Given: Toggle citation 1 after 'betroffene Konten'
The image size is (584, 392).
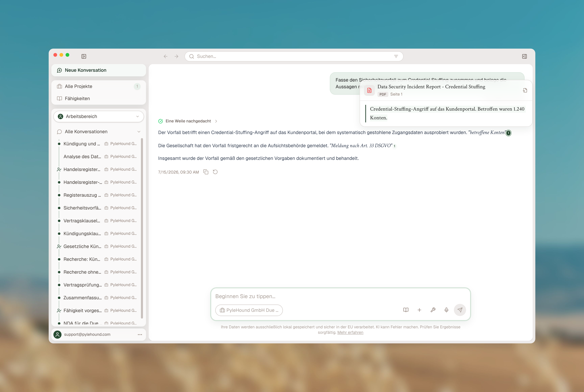Looking at the screenshot, I should coord(508,133).
